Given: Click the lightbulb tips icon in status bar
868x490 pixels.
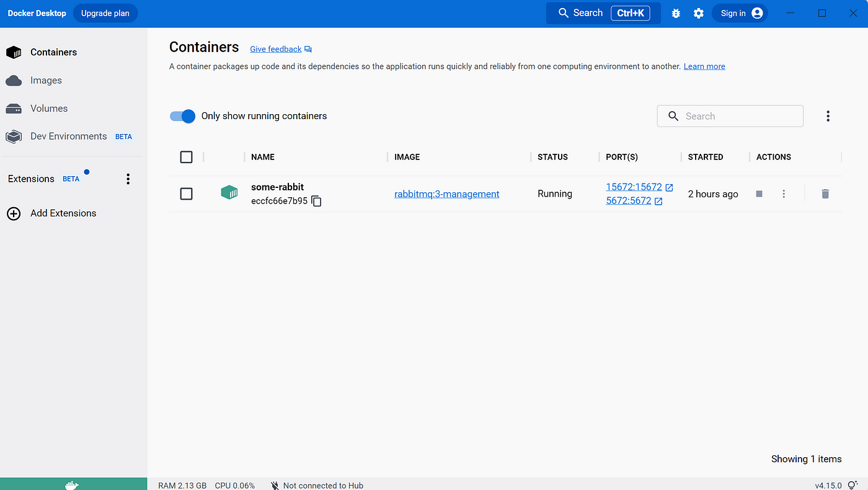Looking at the screenshot, I should [x=852, y=485].
